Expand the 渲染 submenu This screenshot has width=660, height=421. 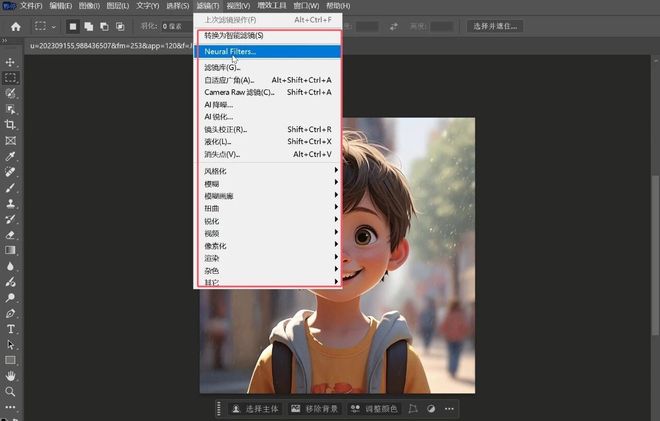[268, 258]
